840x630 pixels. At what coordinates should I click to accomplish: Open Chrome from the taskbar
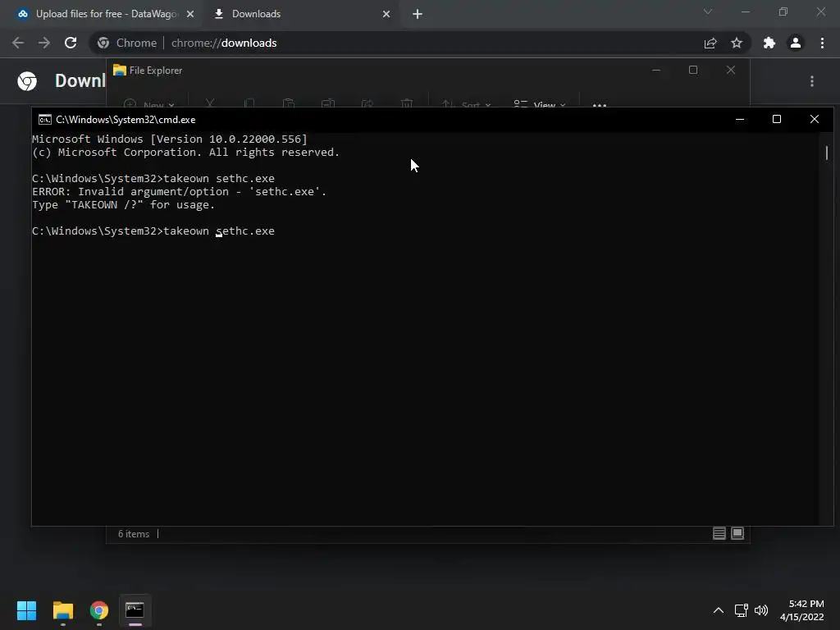tap(99, 610)
